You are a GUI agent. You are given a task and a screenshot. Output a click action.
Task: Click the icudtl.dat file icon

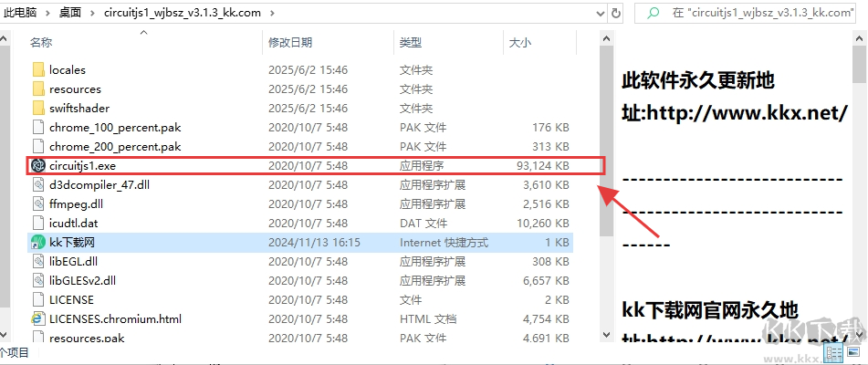pyautogui.click(x=38, y=223)
